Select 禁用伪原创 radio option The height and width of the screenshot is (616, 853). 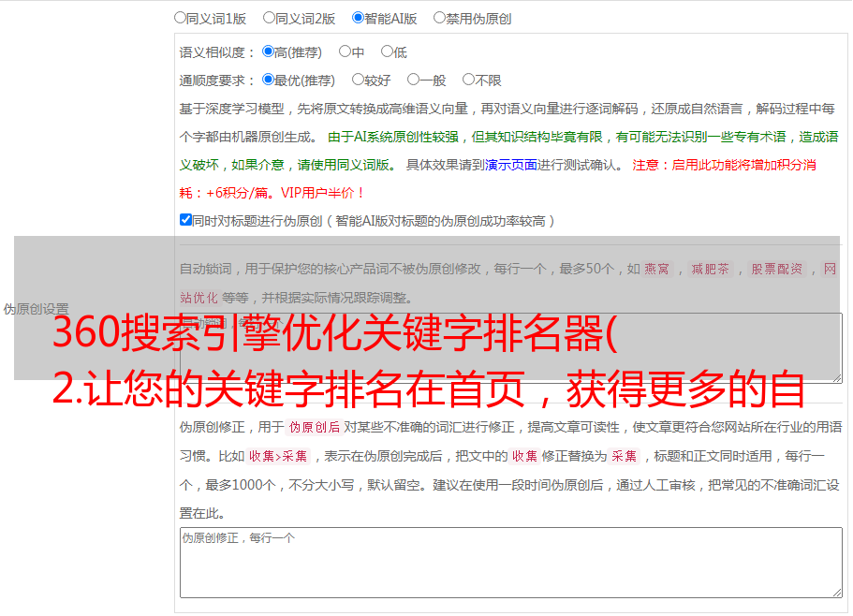(439, 18)
